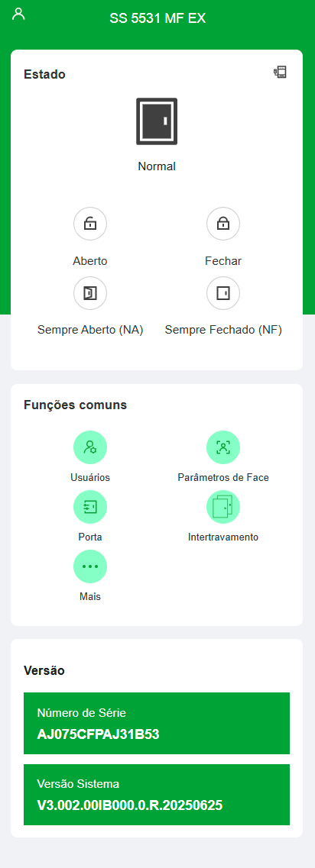Click the Sempre Fechado (NF) text

click(223, 331)
